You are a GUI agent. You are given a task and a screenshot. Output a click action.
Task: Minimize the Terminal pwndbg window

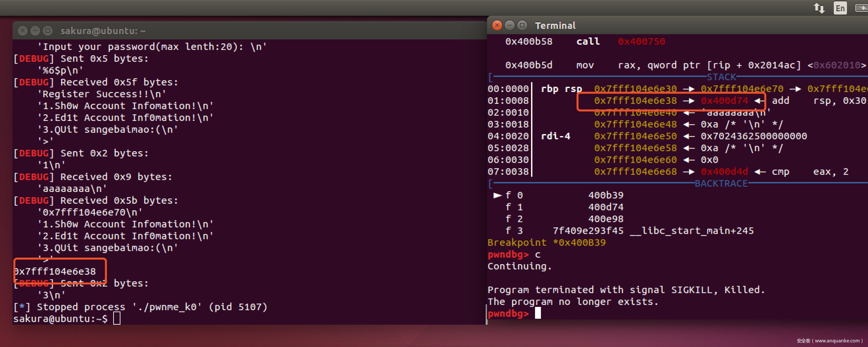[x=509, y=25]
